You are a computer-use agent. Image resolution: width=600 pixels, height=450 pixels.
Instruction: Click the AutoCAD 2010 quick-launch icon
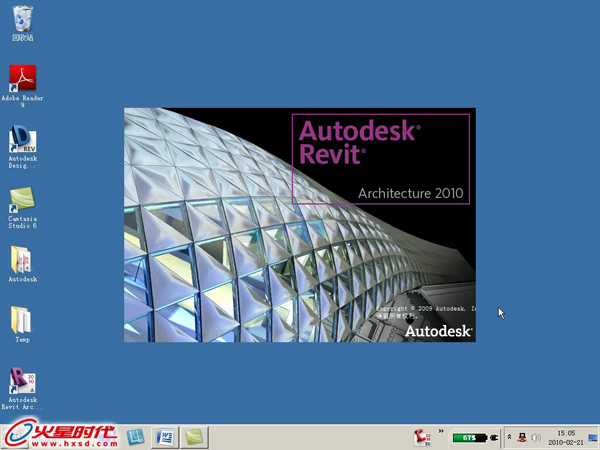coord(422,437)
